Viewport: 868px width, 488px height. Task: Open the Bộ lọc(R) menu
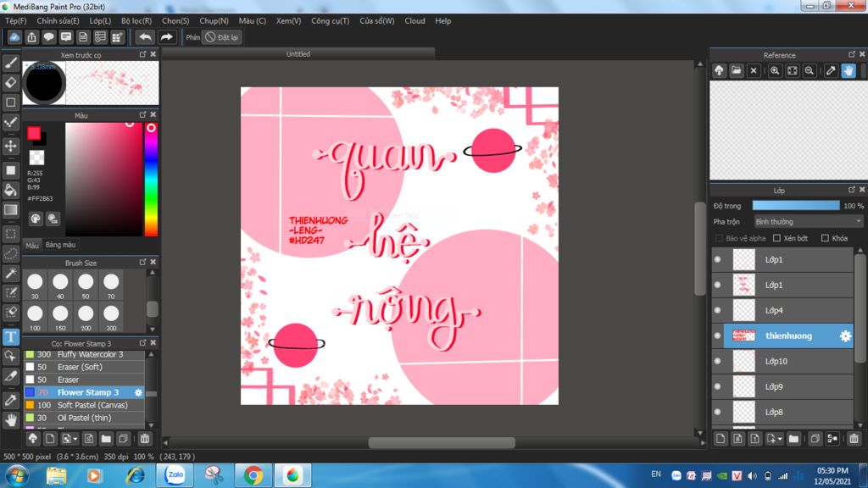(x=136, y=21)
